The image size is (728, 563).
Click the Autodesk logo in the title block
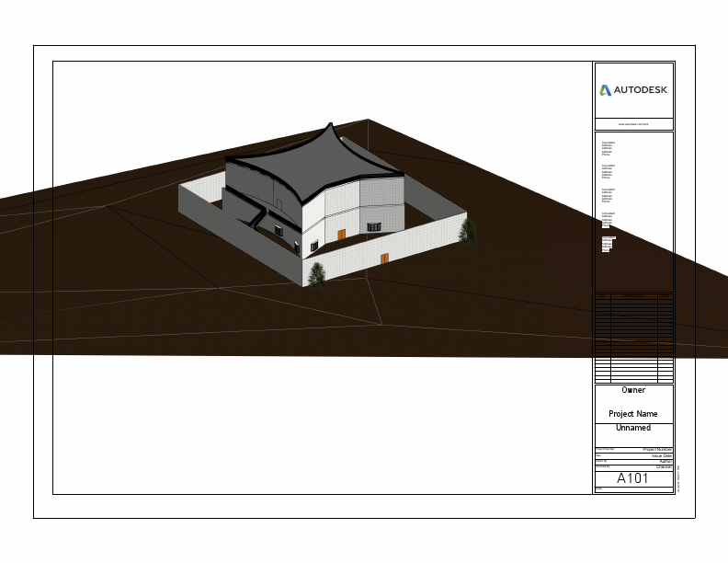click(x=633, y=90)
